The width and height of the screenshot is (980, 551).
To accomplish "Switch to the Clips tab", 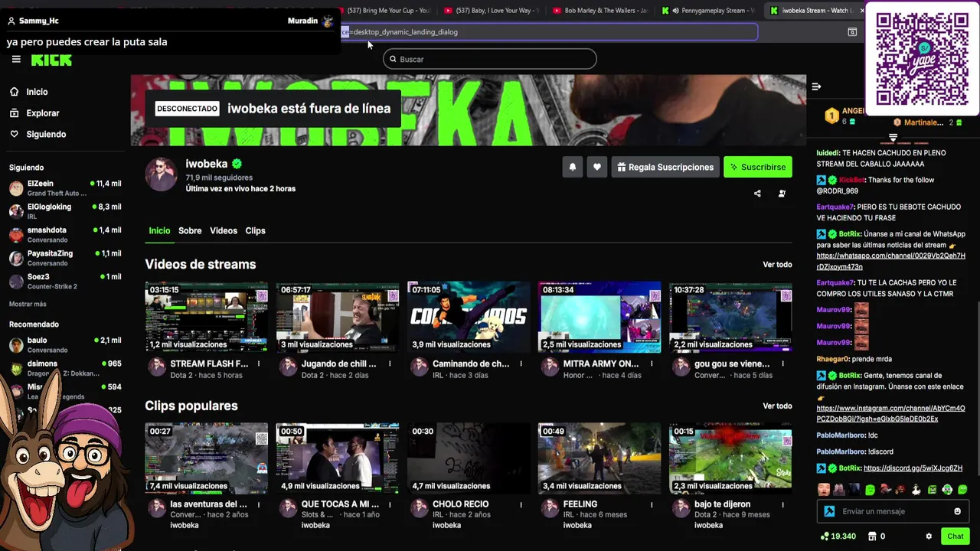I will 255,230.
